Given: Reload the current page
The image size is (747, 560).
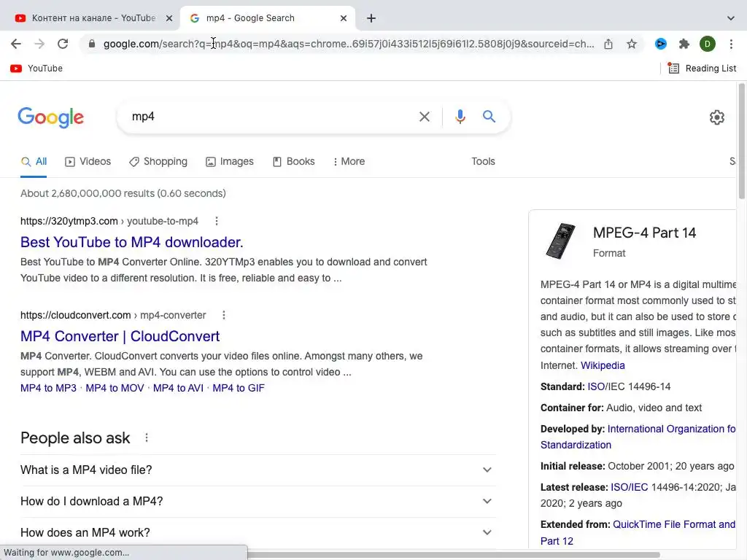Looking at the screenshot, I should click(63, 44).
